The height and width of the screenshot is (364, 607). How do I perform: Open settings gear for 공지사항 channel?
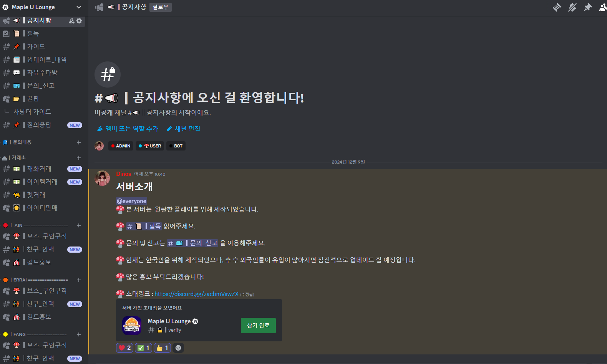pyautogui.click(x=79, y=21)
